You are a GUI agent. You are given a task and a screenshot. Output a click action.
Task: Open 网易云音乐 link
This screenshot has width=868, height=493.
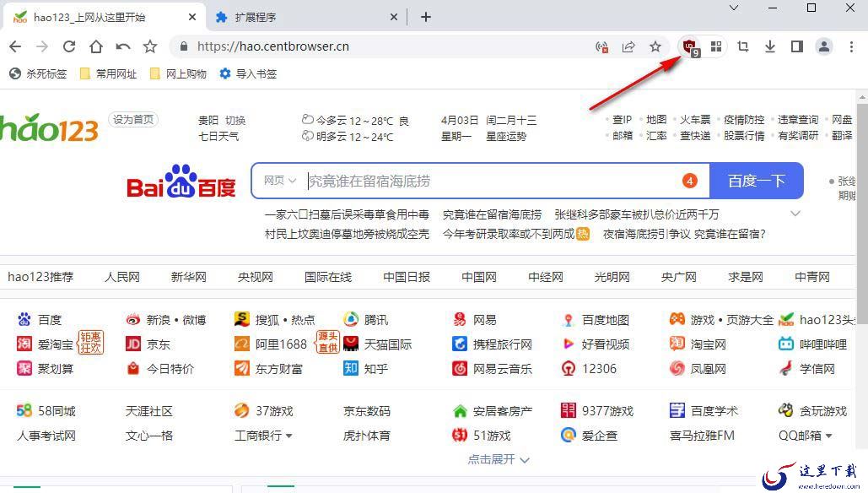492,368
